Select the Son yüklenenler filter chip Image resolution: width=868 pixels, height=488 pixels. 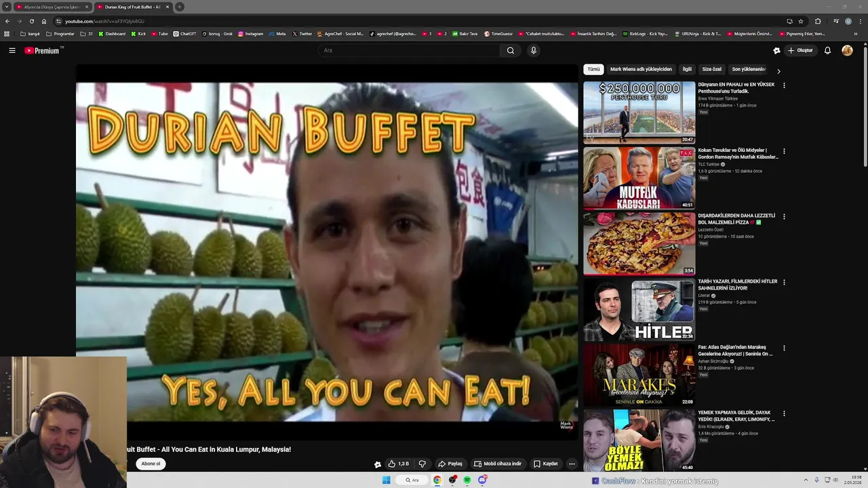click(749, 69)
